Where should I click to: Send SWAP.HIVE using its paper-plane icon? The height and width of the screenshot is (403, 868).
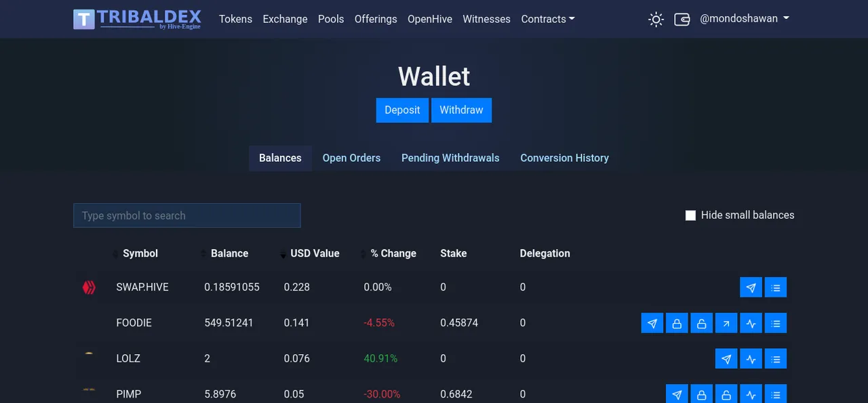751,287
